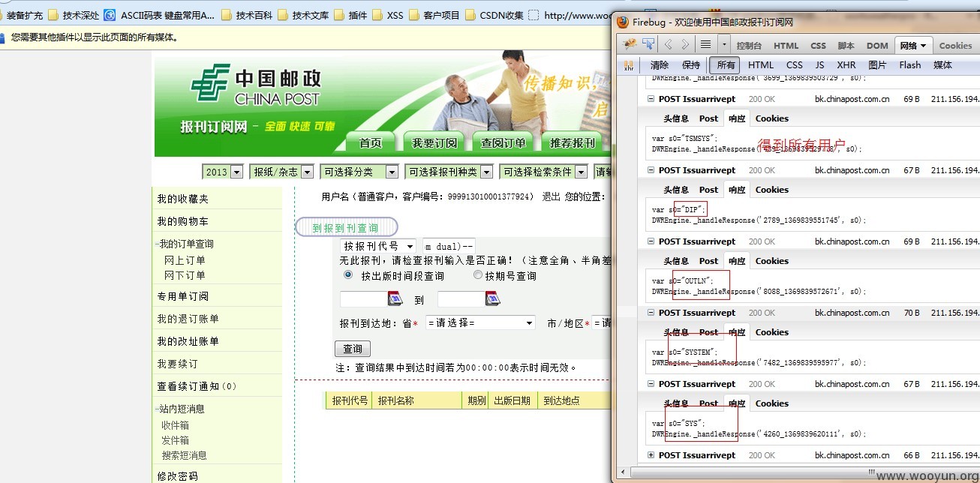The height and width of the screenshot is (483, 980).
Task: Click the 退出 logout link
Action: pos(551,197)
